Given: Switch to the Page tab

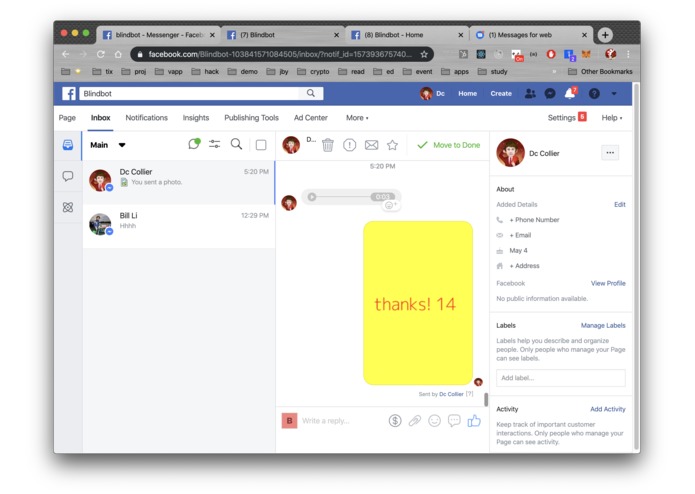Looking at the screenshot, I should [67, 118].
